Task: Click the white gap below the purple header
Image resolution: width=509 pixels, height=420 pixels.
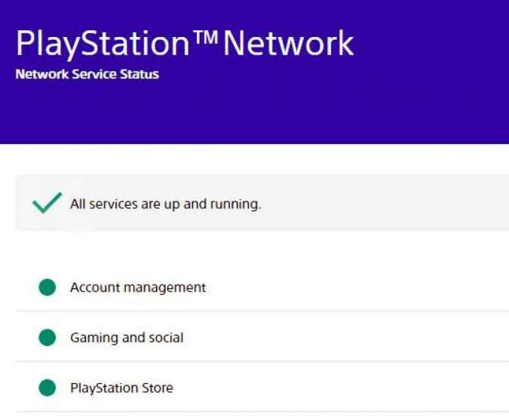Action: click(x=256, y=159)
